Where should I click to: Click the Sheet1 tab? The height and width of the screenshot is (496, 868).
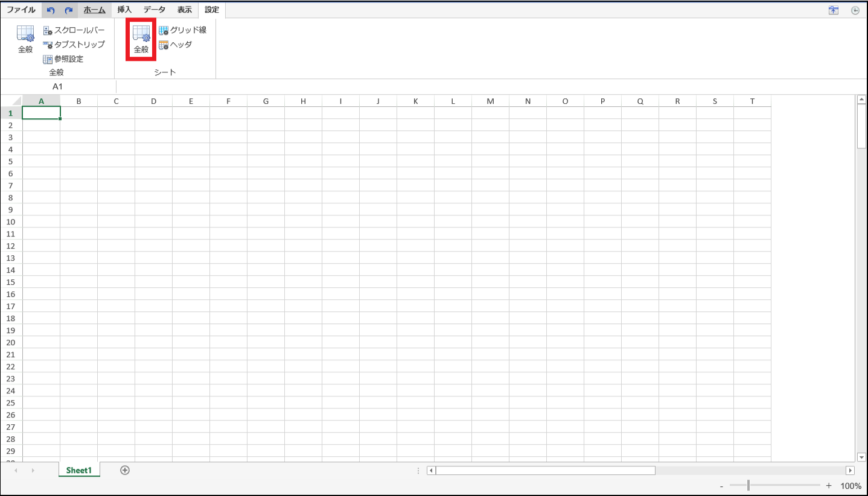click(79, 470)
